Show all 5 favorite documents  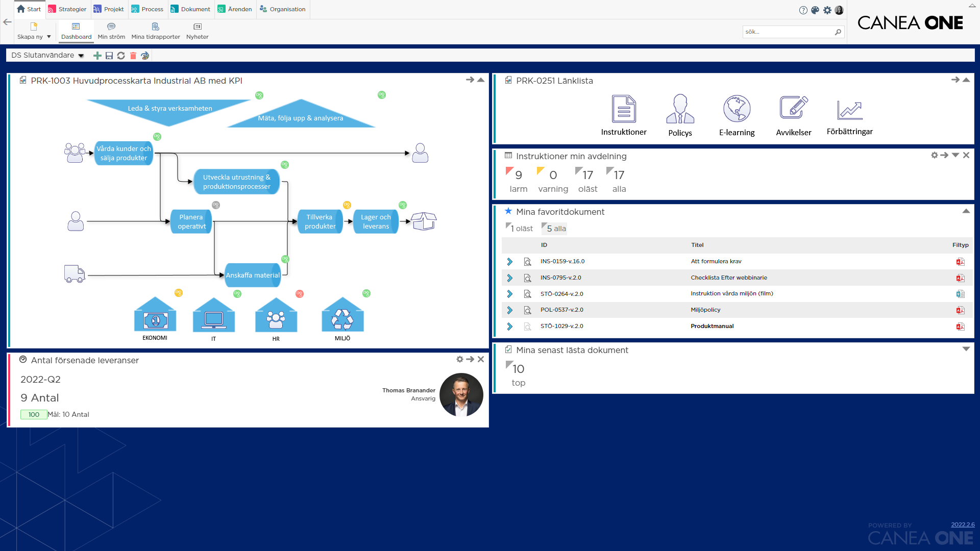(555, 229)
